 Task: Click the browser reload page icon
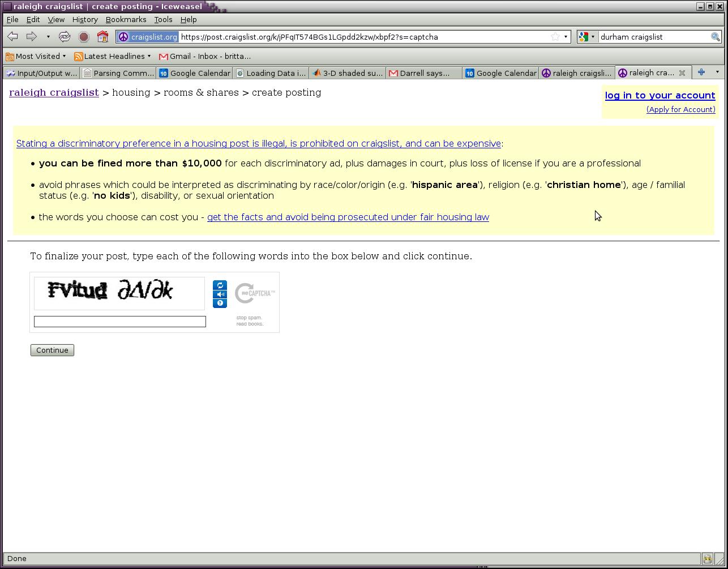tap(64, 37)
